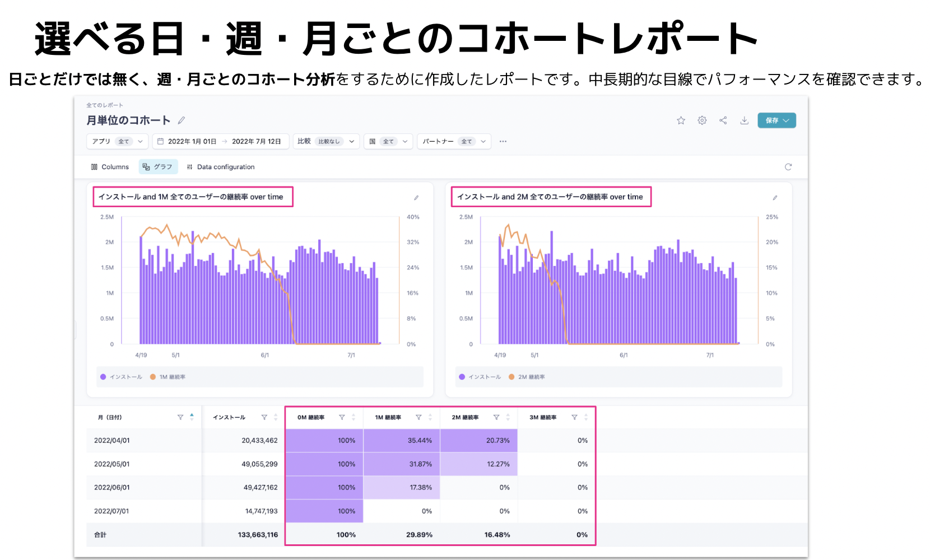Image resolution: width=930 pixels, height=560 pixels.
Task: Click total 2M retention 16.48%
Action: (497, 535)
